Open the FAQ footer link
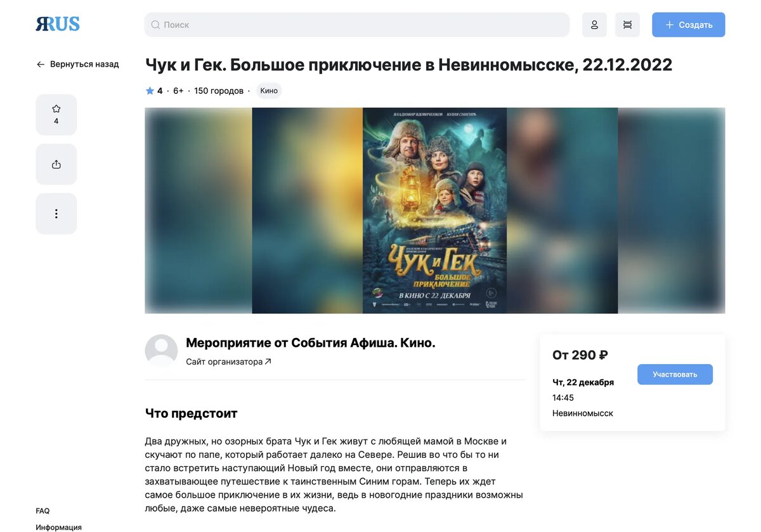This screenshot has width=761, height=532. click(x=42, y=510)
